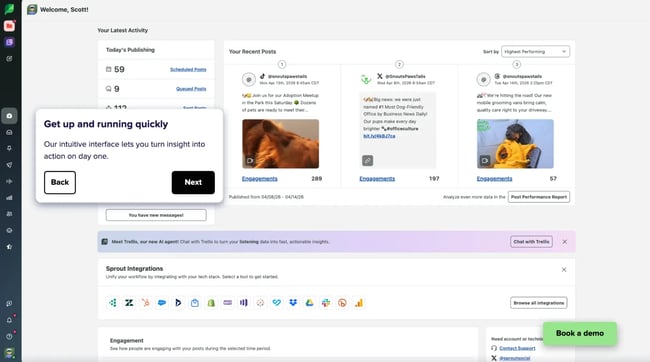Click the Google Analytics integration icon
The image size is (650, 362).
(359, 303)
